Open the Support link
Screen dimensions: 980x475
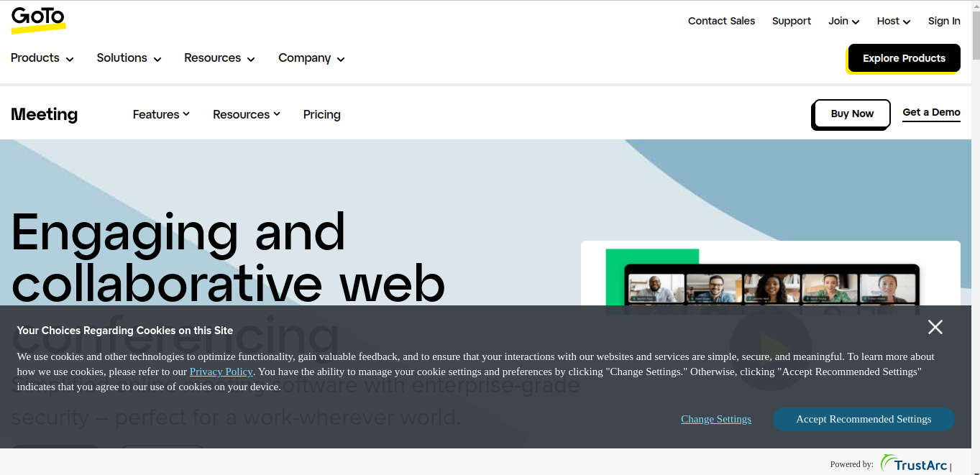(x=792, y=21)
